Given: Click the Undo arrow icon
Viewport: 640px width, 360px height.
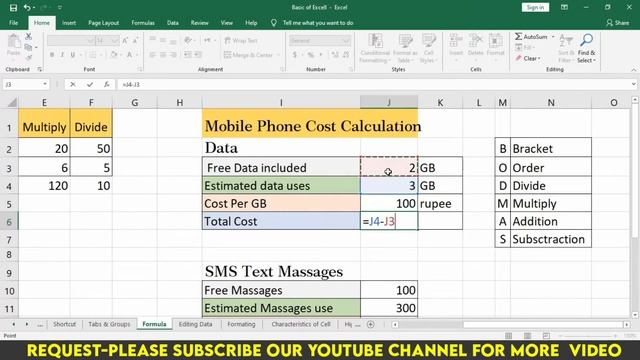Looking at the screenshot, I should (x=27, y=7).
